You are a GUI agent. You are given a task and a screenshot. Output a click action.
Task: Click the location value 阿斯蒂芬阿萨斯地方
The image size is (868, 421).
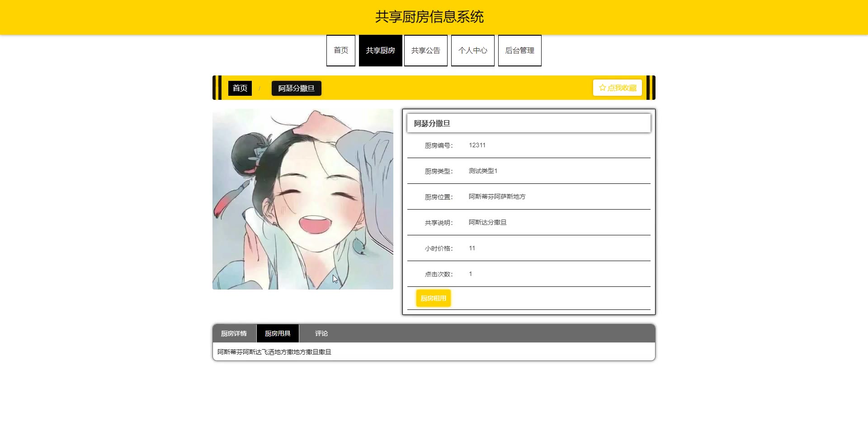497,196
